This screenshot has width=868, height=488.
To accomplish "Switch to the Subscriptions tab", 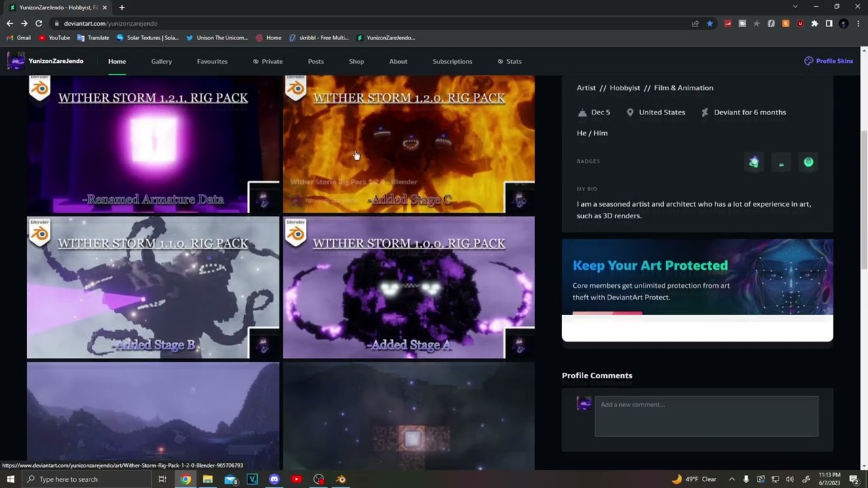I will [x=452, y=62].
